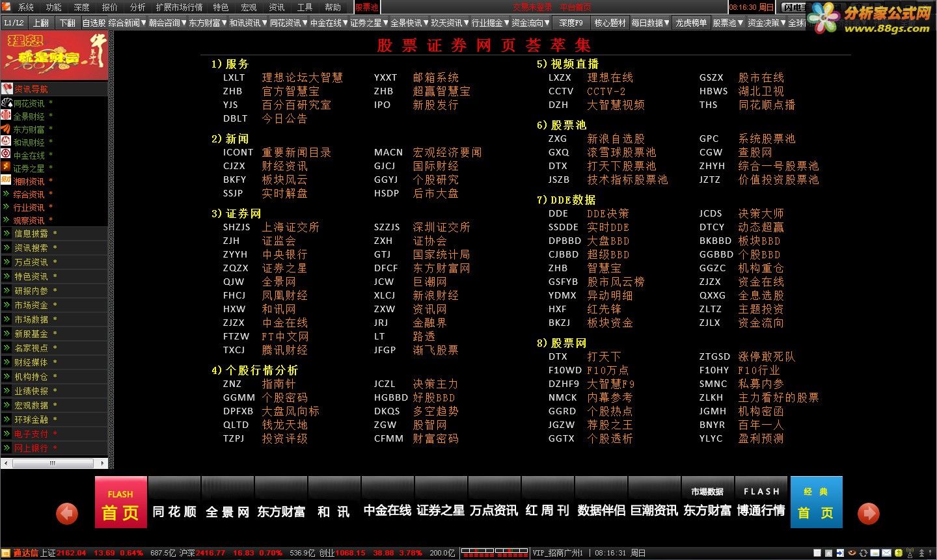937x560 pixels.
Task: Click the 上翻 toolbar button
Action: pos(41,23)
